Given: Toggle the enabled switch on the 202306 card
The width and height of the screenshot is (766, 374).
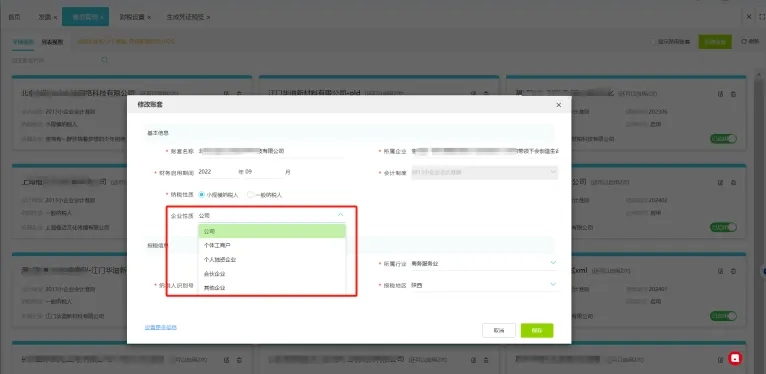Looking at the screenshot, I should [x=723, y=139].
